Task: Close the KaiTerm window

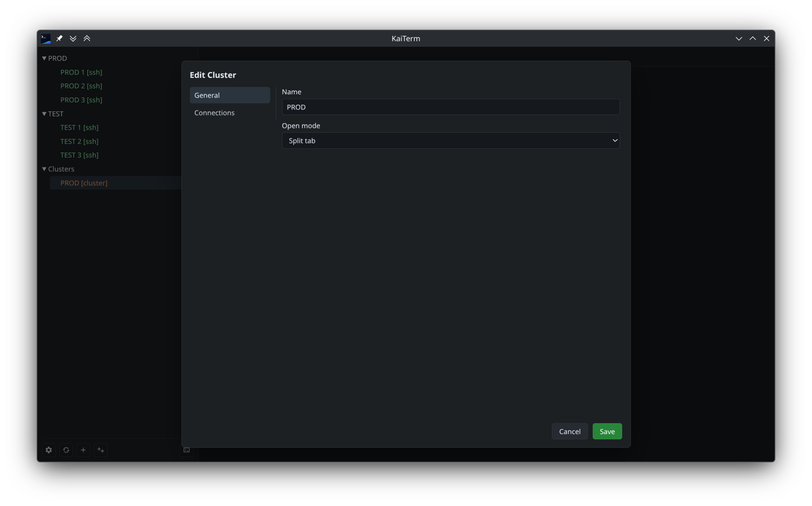Action: [766, 38]
